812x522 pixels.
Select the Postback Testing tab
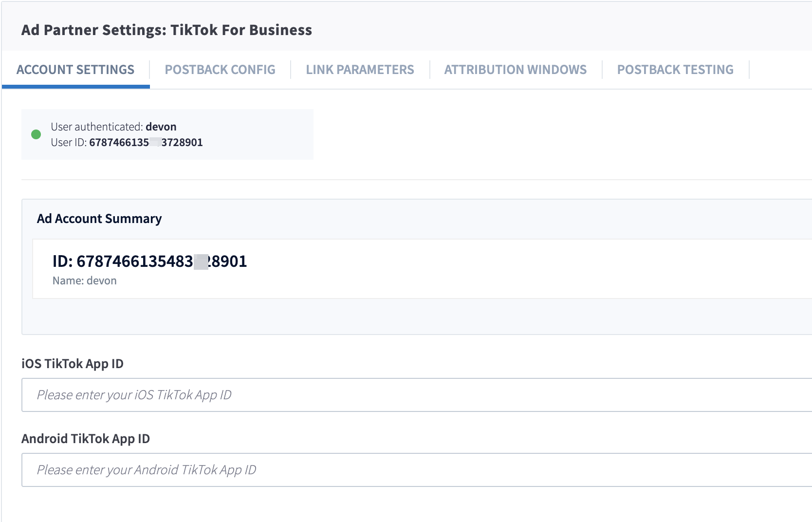click(675, 70)
